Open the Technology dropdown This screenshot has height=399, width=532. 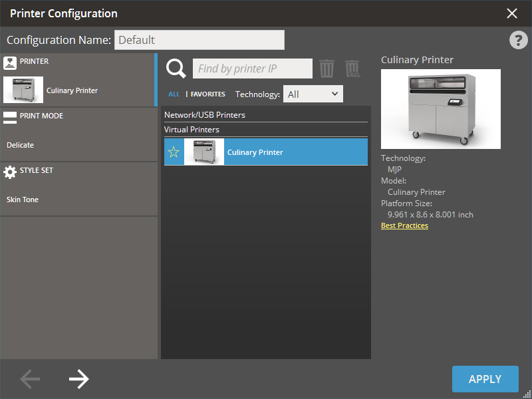tap(313, 94)
